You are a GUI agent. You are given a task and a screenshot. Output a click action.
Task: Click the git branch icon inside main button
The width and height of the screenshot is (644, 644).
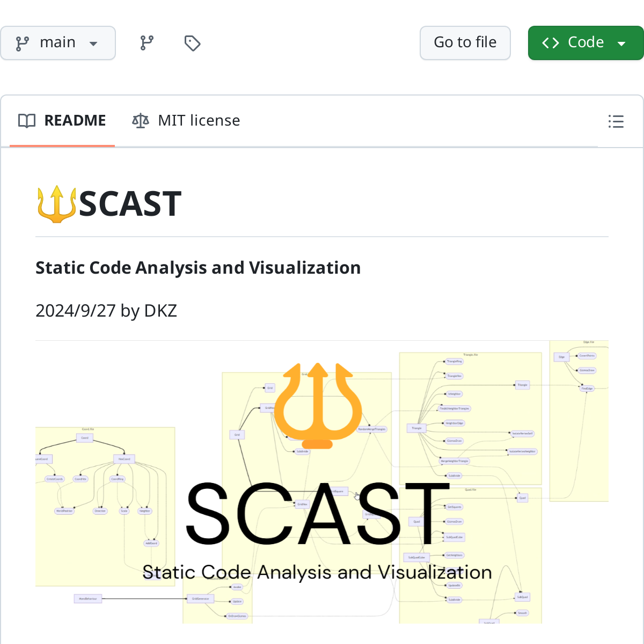[x=23, y=43]
